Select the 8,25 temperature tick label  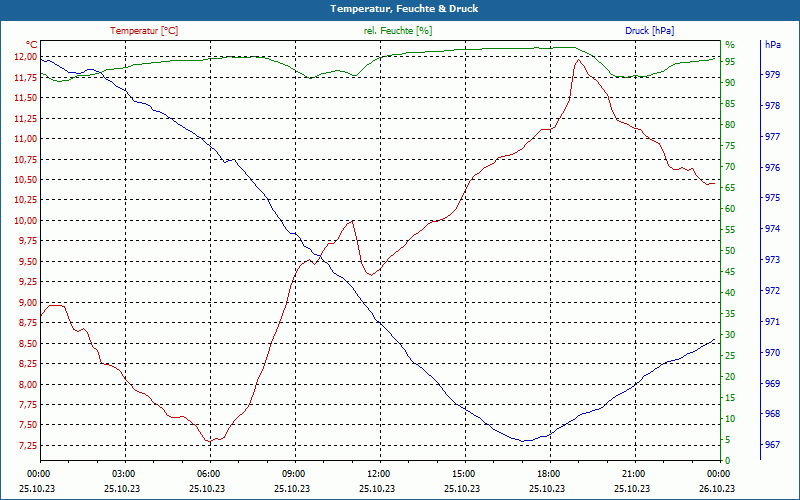point(28,364)
